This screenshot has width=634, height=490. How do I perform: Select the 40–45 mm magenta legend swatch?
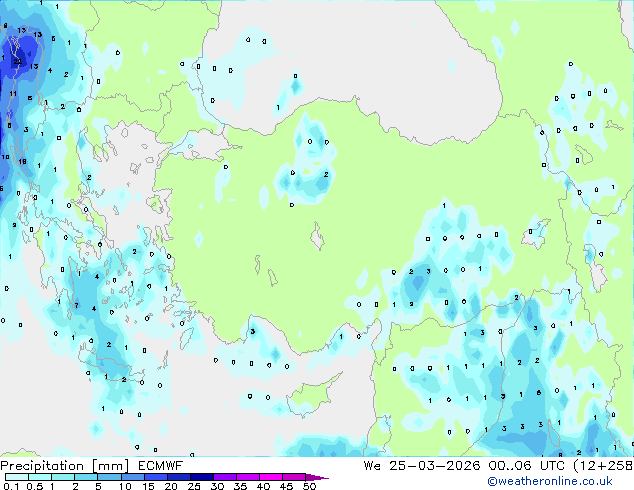(271, 477)
